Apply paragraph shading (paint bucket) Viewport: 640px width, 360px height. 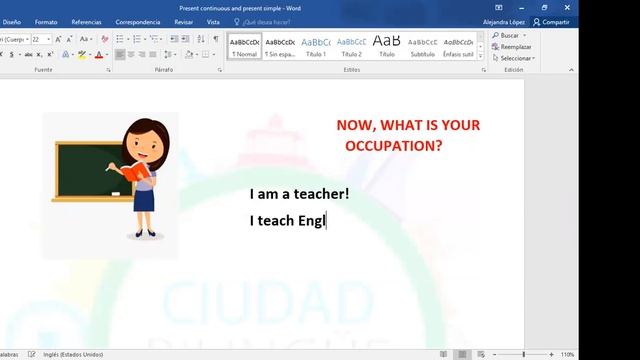pos(189,54)
